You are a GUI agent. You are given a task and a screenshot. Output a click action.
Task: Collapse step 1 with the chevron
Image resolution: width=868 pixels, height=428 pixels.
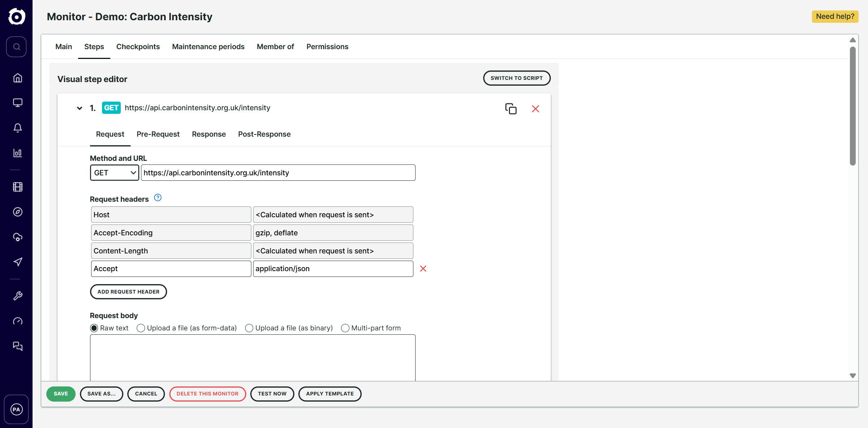pos(80,108)
